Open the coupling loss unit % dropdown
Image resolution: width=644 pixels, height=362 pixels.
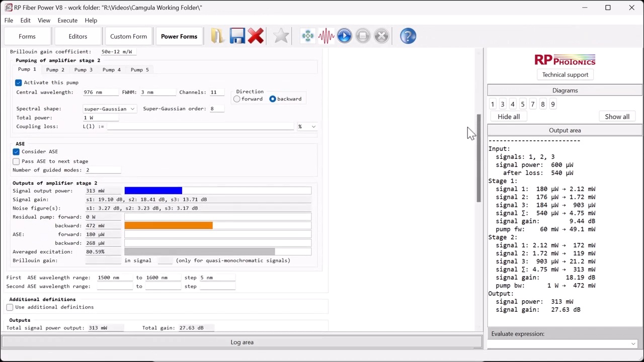pos(307,127)
